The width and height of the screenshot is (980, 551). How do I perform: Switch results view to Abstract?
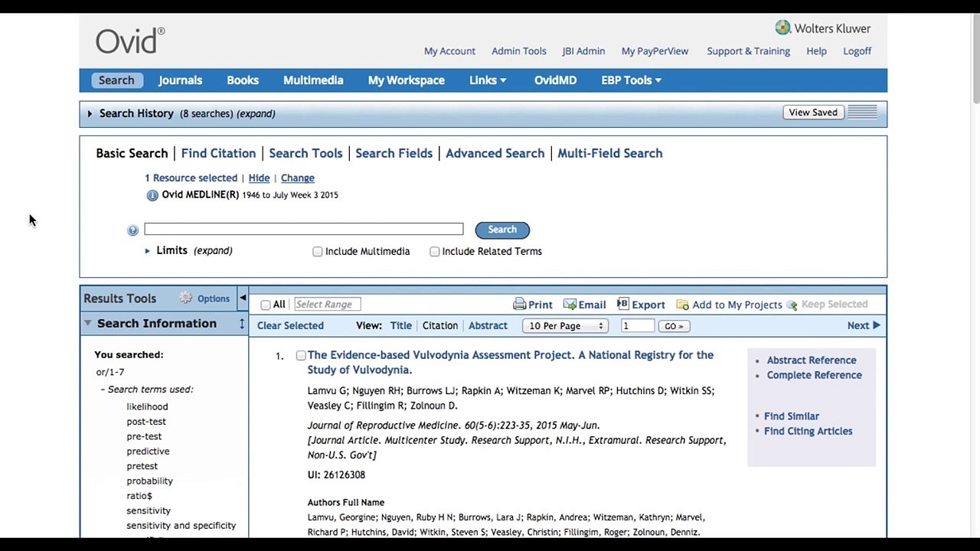pos(488,326)
